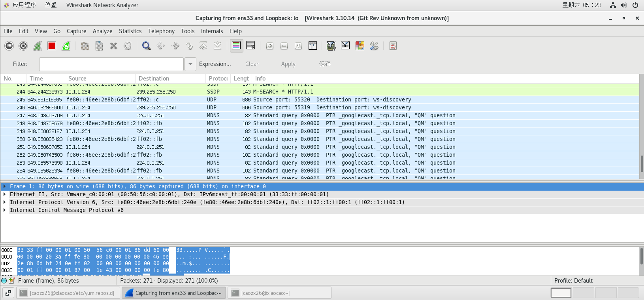Zoom out toolbar icon
The image size is (644, 300).
point(284,46)
